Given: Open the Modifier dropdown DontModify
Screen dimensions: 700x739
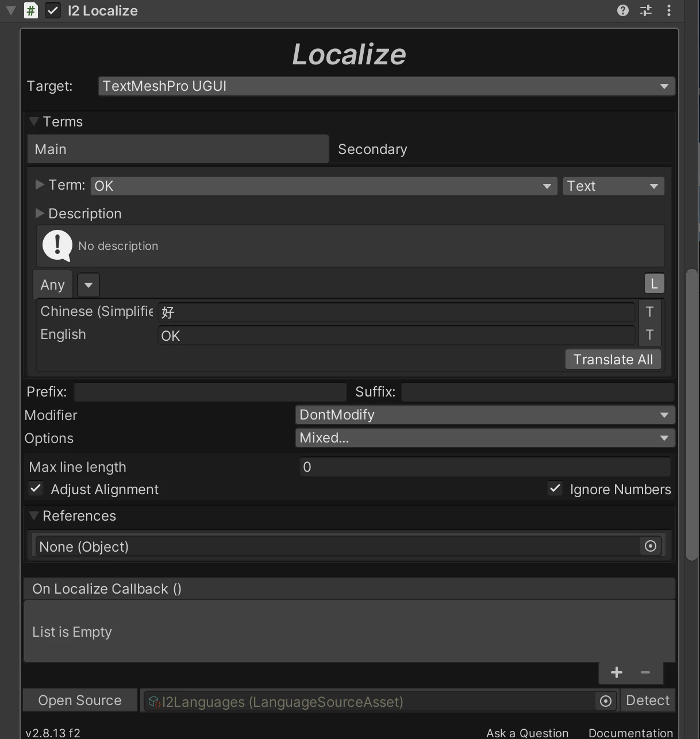Looking at the screenshot, I should click(484, 415).
